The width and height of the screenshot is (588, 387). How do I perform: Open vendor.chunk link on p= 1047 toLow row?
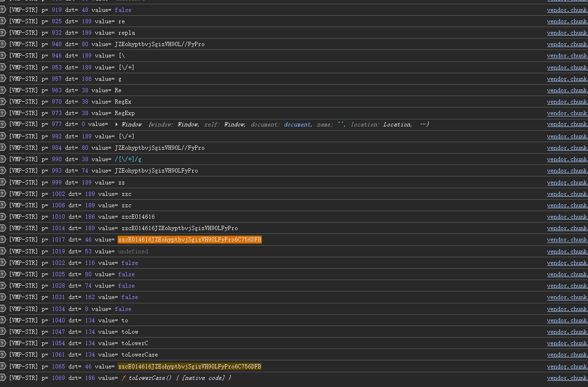coord(567,332)
